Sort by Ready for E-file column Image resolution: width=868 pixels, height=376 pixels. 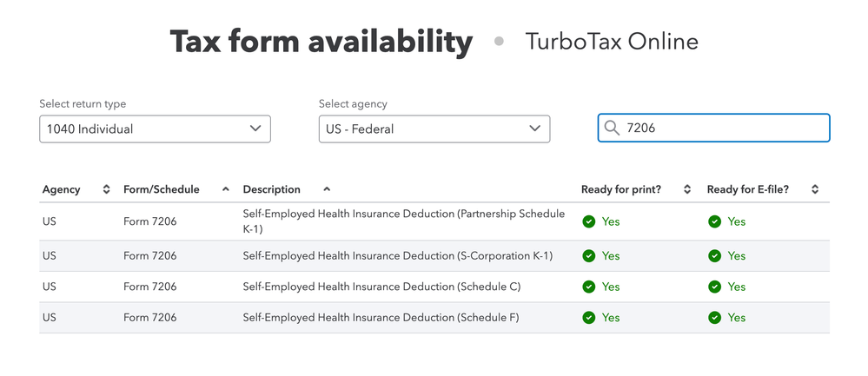(815, 189)
